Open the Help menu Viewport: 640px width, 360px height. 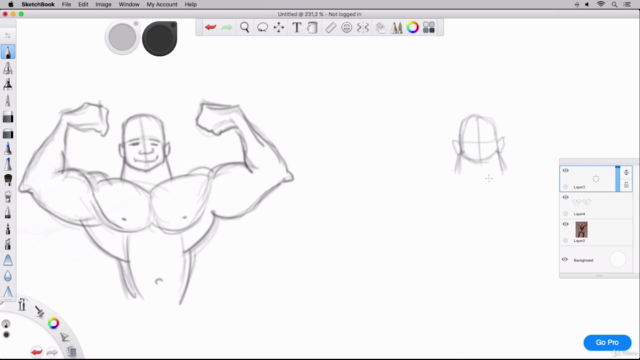click(x=191, y=4)
